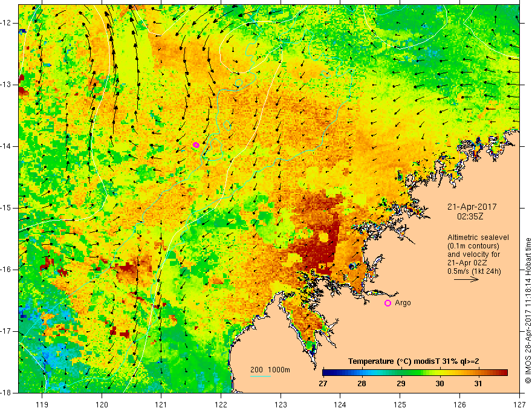Click the 200 1000m depth legend text
The width and height of the screenshot is (532, 411).
(270, 370)
